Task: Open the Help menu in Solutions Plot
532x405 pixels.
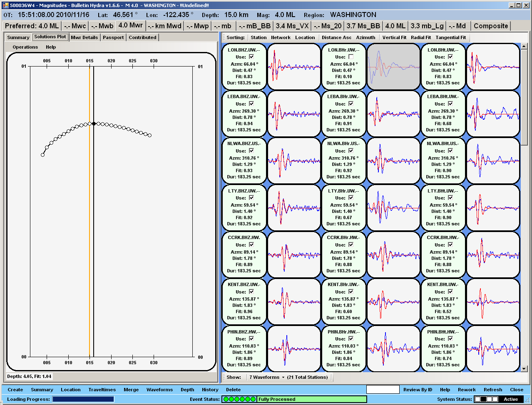Action: pyautogui.click(x=51, y=47)
